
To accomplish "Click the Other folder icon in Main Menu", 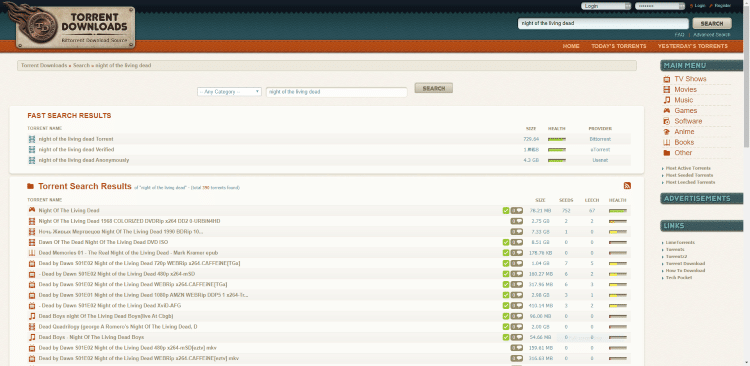I will [666, 153].
